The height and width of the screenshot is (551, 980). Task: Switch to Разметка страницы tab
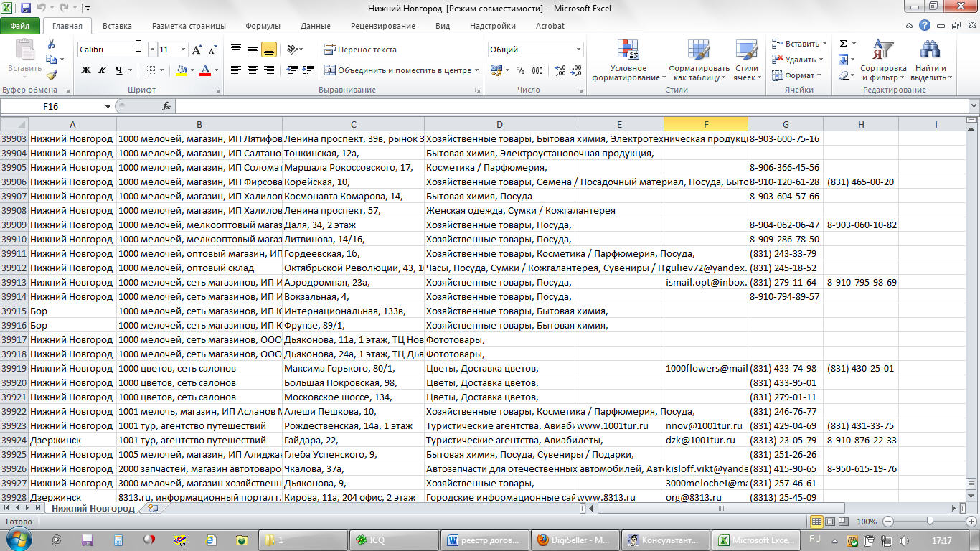tap(189, 26)
